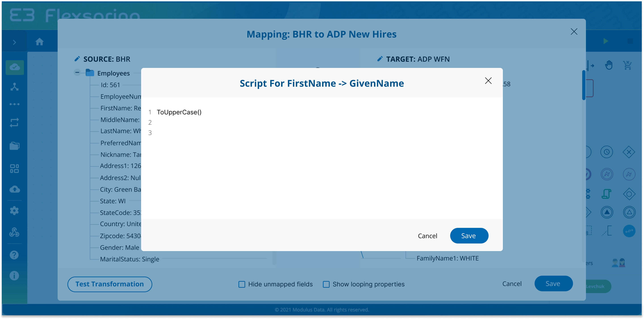
Task: Go to home icon in top bar
Action: click(x=40, y=42)
